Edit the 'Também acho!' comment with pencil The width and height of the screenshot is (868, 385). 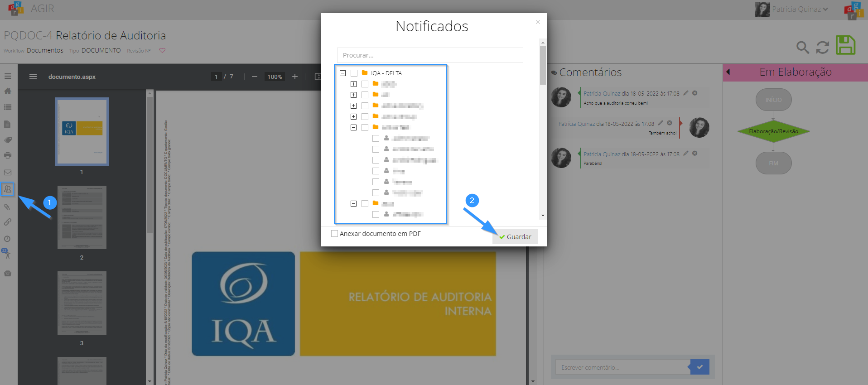(661, 123)
